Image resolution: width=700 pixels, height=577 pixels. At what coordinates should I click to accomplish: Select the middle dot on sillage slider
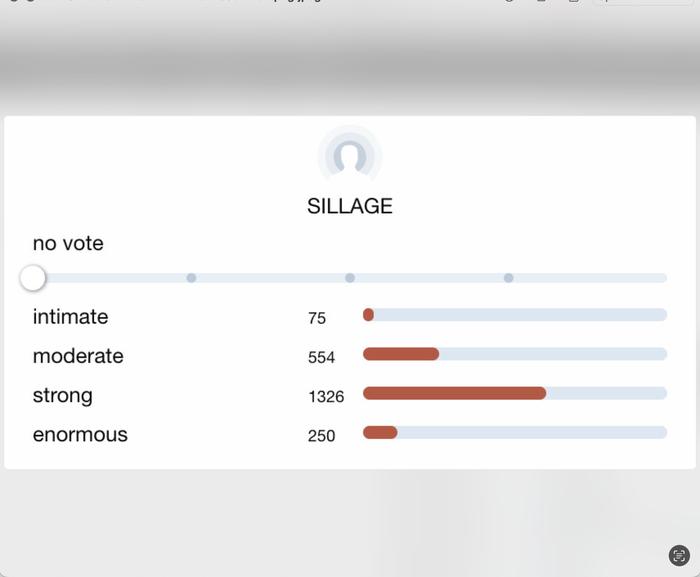350,278
